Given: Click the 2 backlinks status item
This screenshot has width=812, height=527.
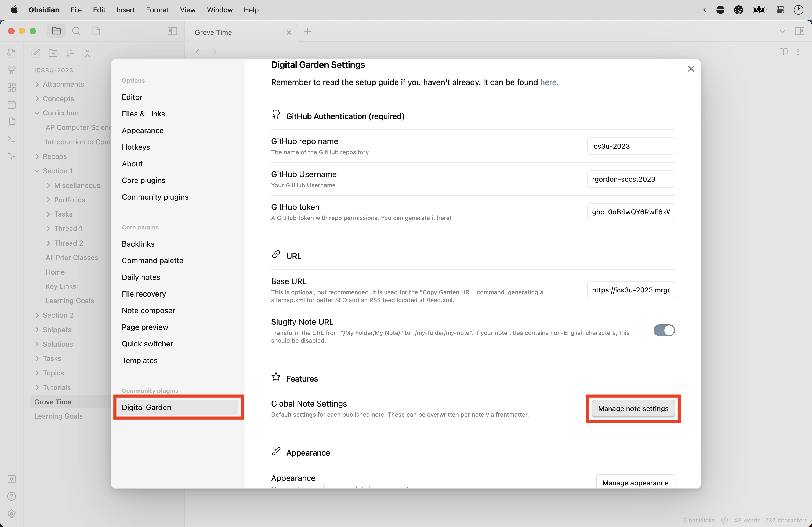Looking at the screenshot, I should 698,520.
